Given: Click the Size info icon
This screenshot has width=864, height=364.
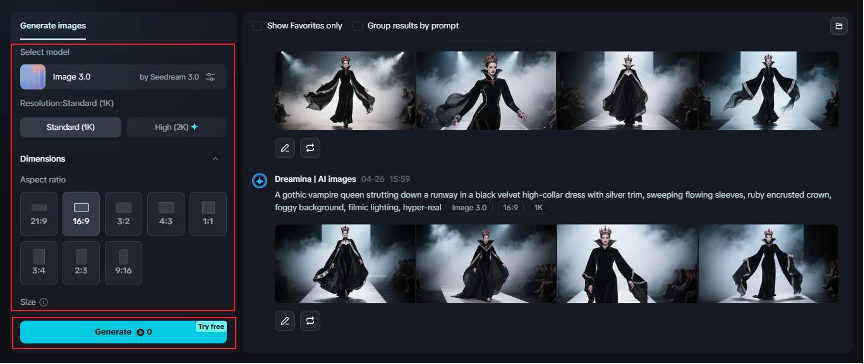Looking at the screenshot, I should pos(44,302).
